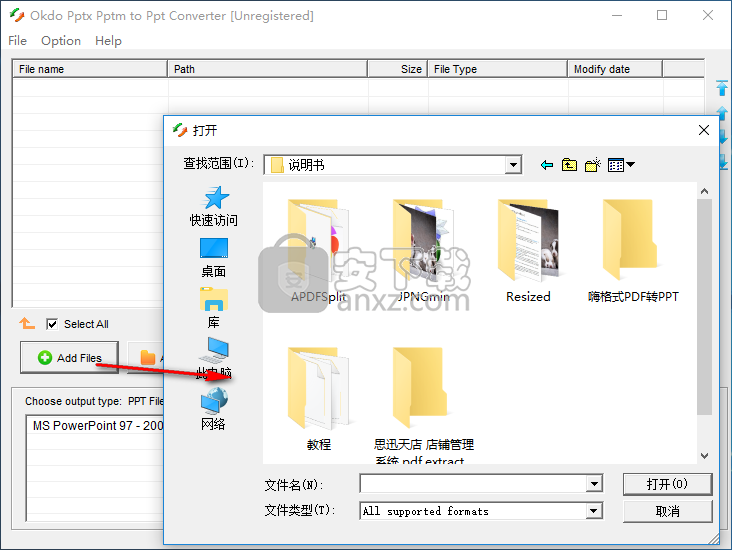Viewport: 732px width, 550px height.
Task: Open the Option menu
Action: (x=61, y=41)
